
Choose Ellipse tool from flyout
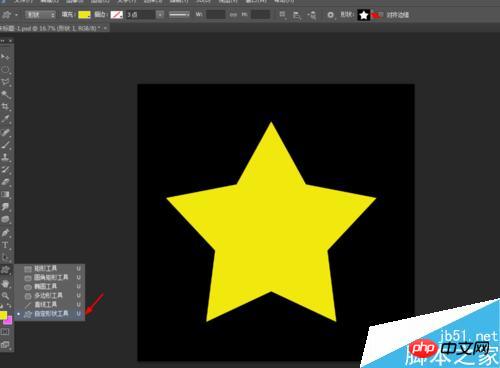pos(50,286)
